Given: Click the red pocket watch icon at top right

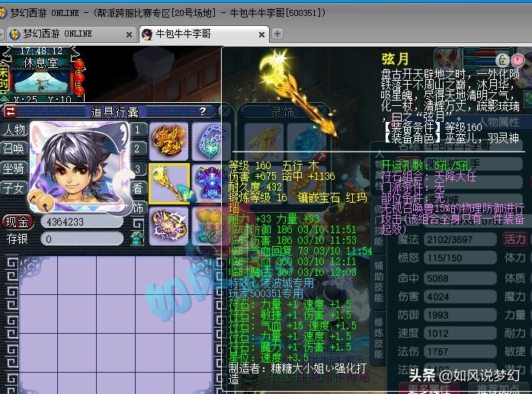Looking at the screenshot, I should (518, 60).
